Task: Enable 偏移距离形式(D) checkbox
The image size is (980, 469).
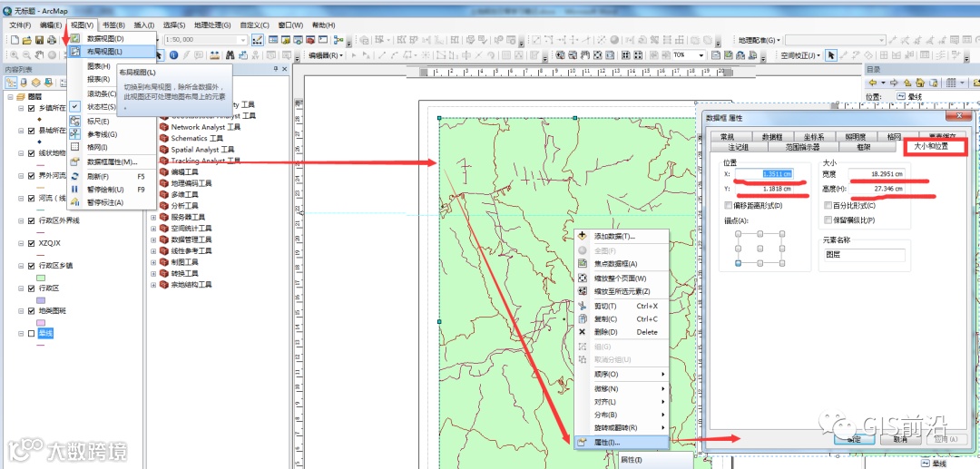Action: pos(728,205)
